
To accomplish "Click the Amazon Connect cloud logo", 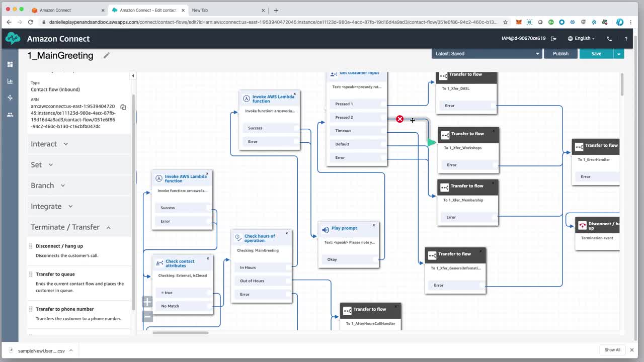I will coord(13,38).
